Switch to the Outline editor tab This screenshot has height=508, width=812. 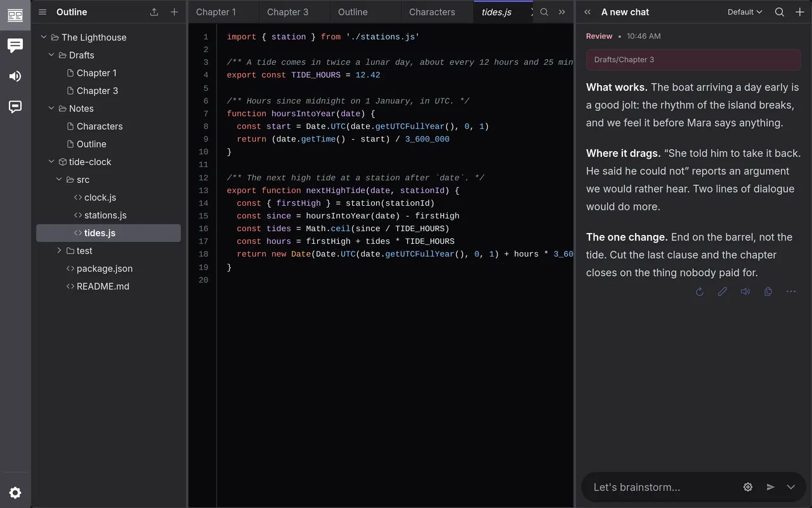pos(365,12)
